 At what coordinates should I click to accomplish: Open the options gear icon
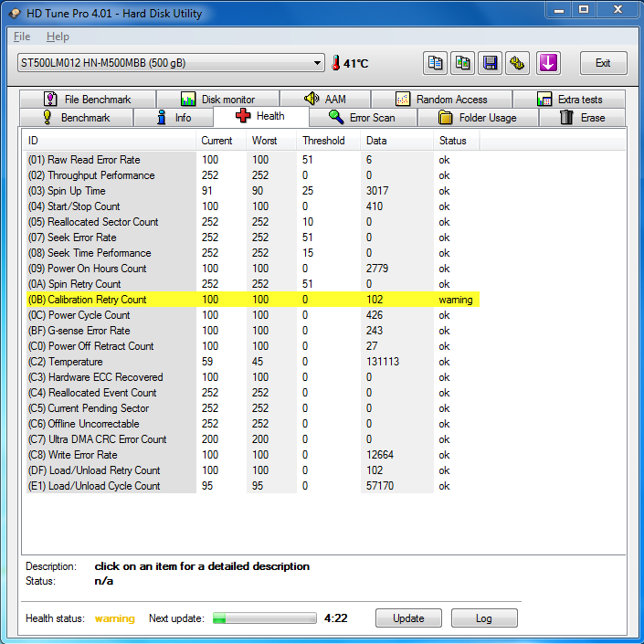click(x=517, y=63)
